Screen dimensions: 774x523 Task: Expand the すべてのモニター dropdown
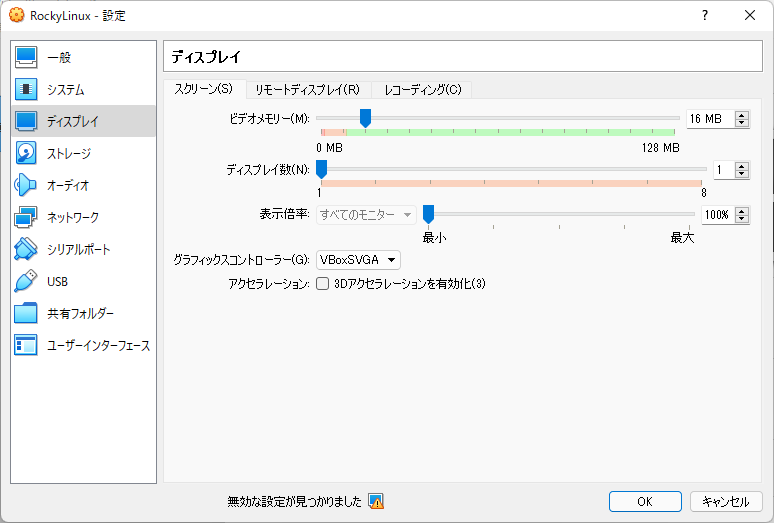pos(366,215)
